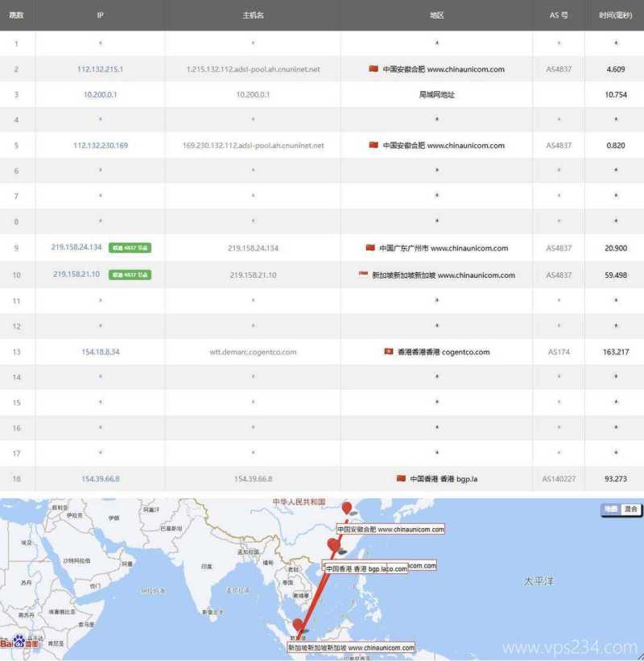Select the 地图 map view button
The height and width of the screenshot is (661, 644).
pyautogui.click(x=612, y=510)
